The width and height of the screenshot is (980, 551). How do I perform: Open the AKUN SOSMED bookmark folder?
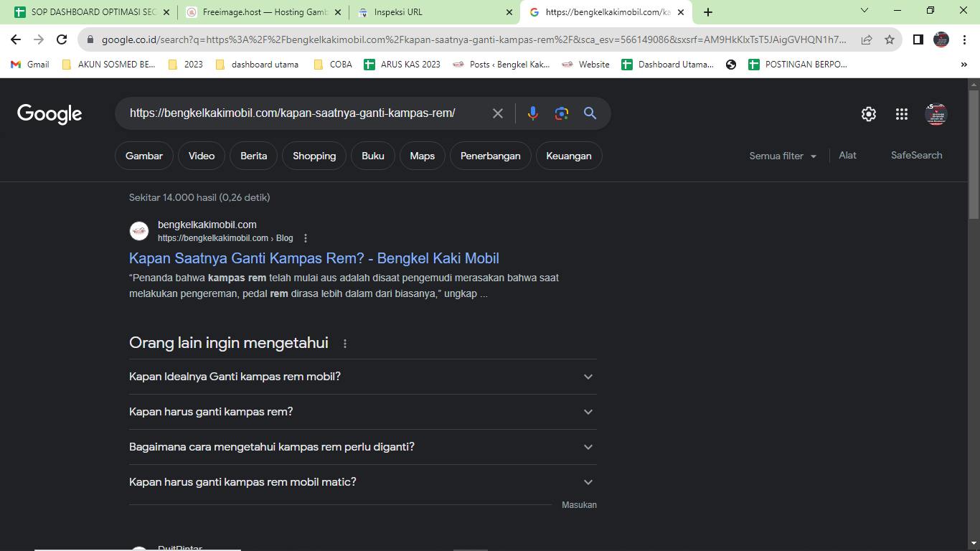108,65
